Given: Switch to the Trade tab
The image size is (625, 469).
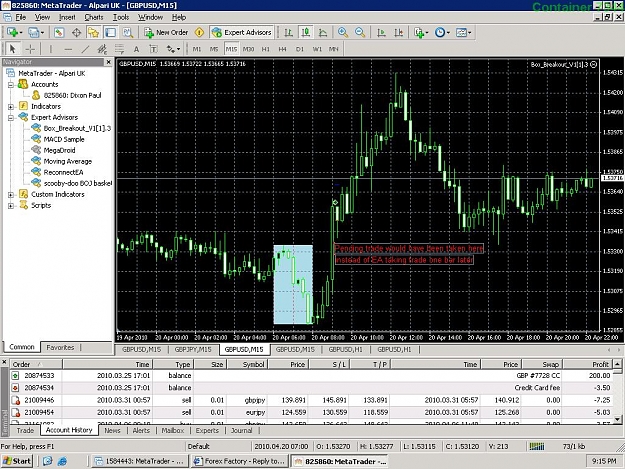Looking at the screenshot, I should (25, 430).
